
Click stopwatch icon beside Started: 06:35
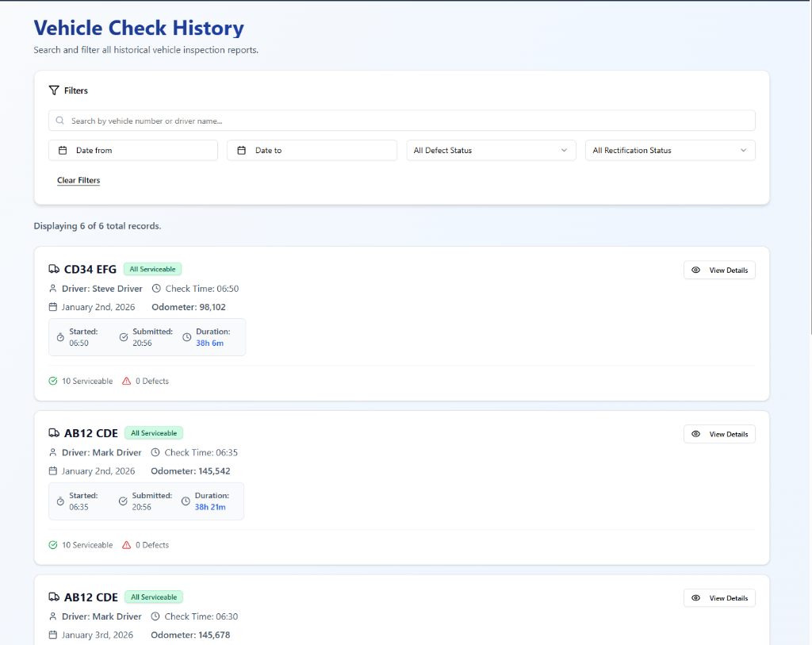[60, 501]
